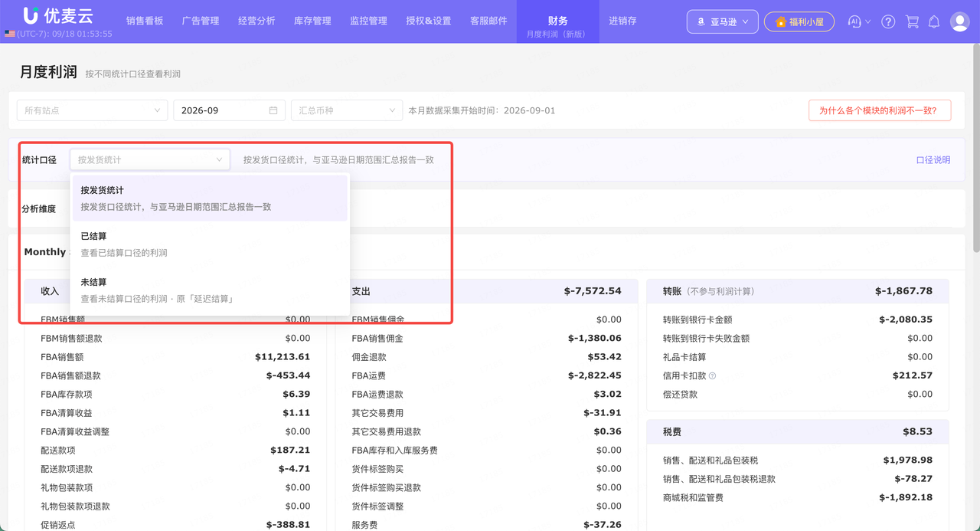Click the FBA销售额 value $11,213.61
The width and height of the screenshot is (980, 531).
click(283, 357)
